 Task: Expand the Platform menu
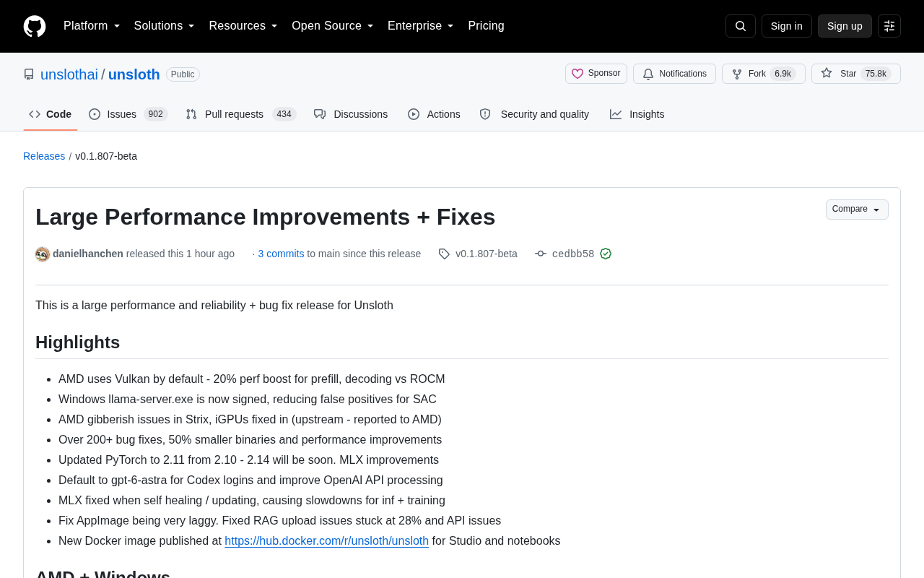(x=92, y=26)
